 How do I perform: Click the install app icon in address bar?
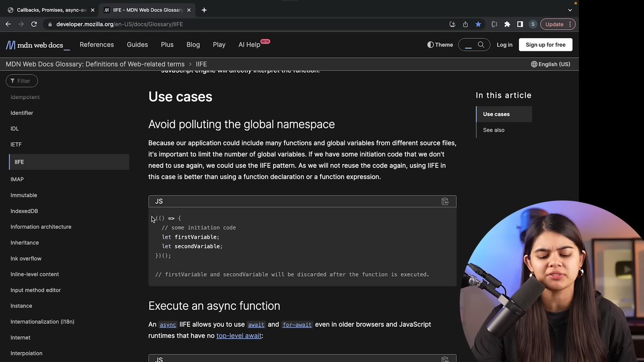(452, 24)
